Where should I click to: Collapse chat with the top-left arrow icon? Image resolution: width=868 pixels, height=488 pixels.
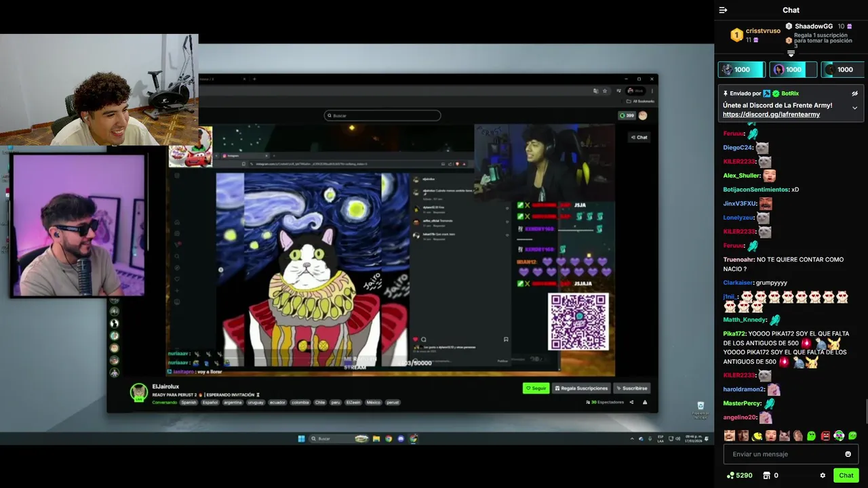click(x=723, y=10)
